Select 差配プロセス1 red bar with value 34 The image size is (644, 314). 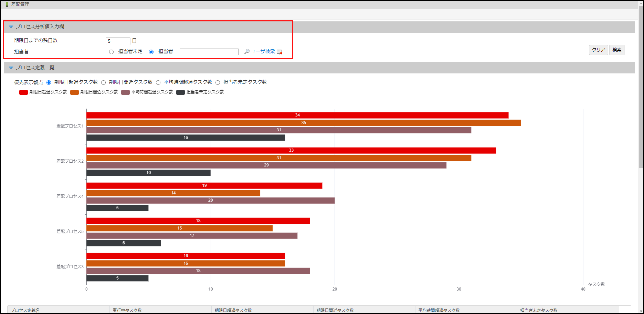coord(297,115)
